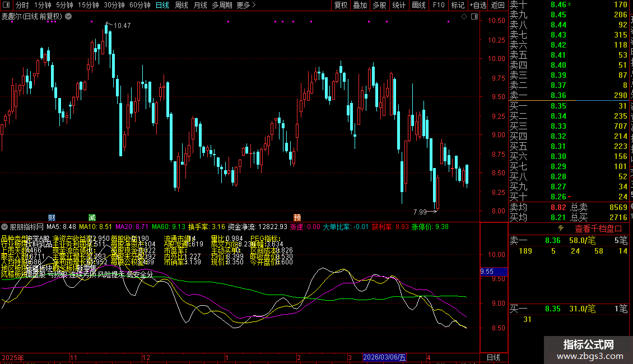Click the 7.99 low price annotation
This screenshot has height=364, width=633.
(420, 212)
